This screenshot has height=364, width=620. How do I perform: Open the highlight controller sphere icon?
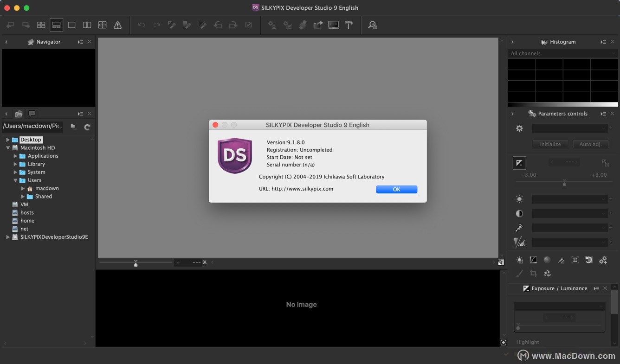(547, 260)
